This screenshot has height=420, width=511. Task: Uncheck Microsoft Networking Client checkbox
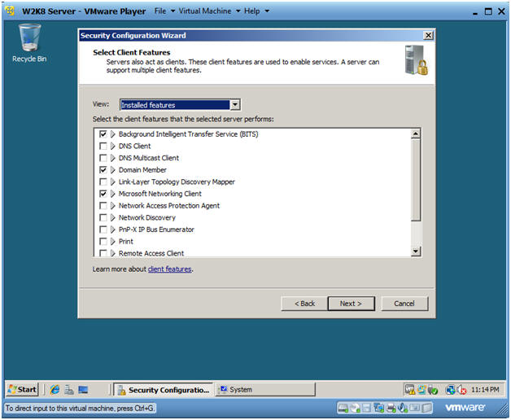coord(103,194)
